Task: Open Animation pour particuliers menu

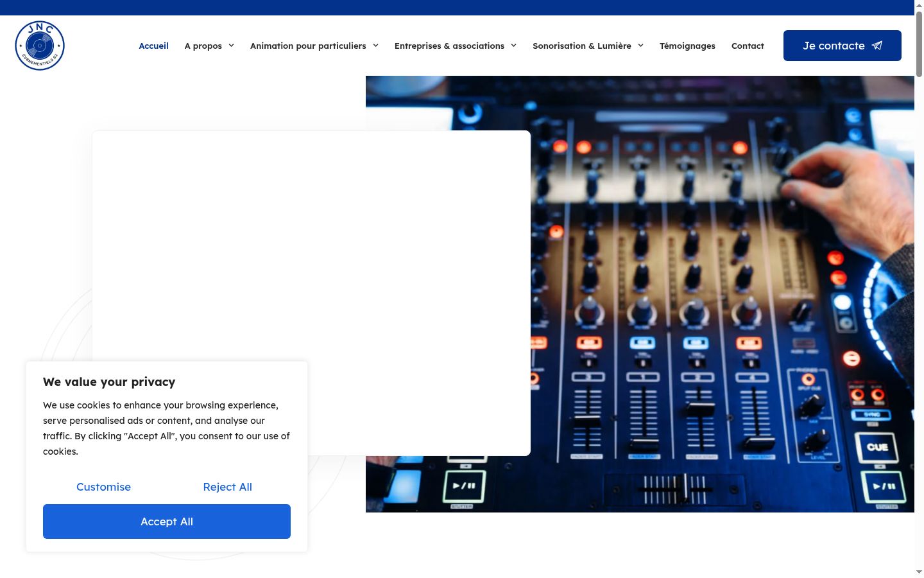Action: pos(308,46)
